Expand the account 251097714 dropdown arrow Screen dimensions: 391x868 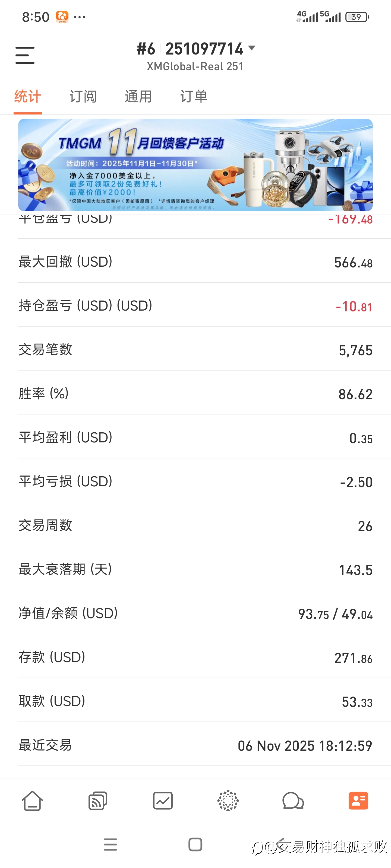click(252, 48)
